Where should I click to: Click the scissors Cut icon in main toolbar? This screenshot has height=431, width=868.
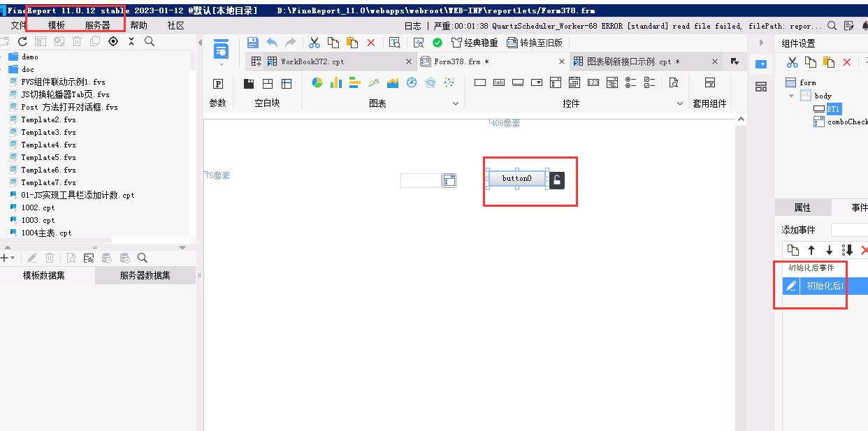click(x=314, y=43)
